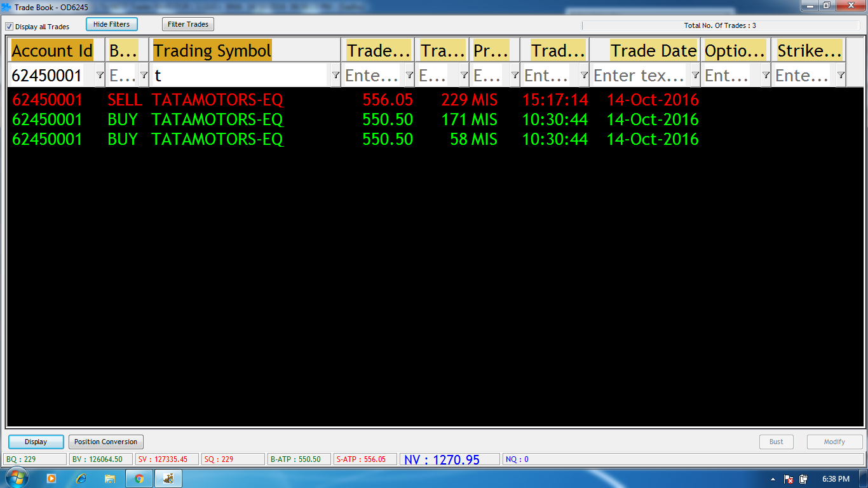868x488 pixels.
Task: Select the BUY trade row with quantity 58
Action: pyautogui.click(x=435, y=139)
